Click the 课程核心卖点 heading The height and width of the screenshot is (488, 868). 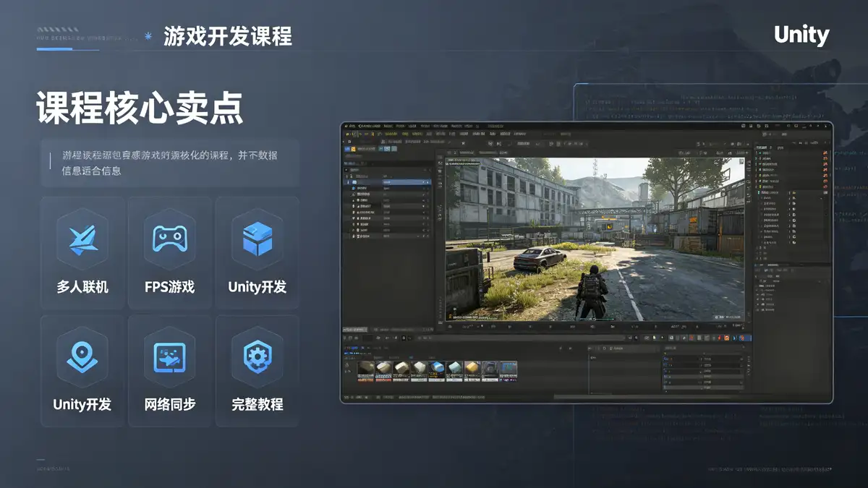pyautogui.click(x=140, y=108)
